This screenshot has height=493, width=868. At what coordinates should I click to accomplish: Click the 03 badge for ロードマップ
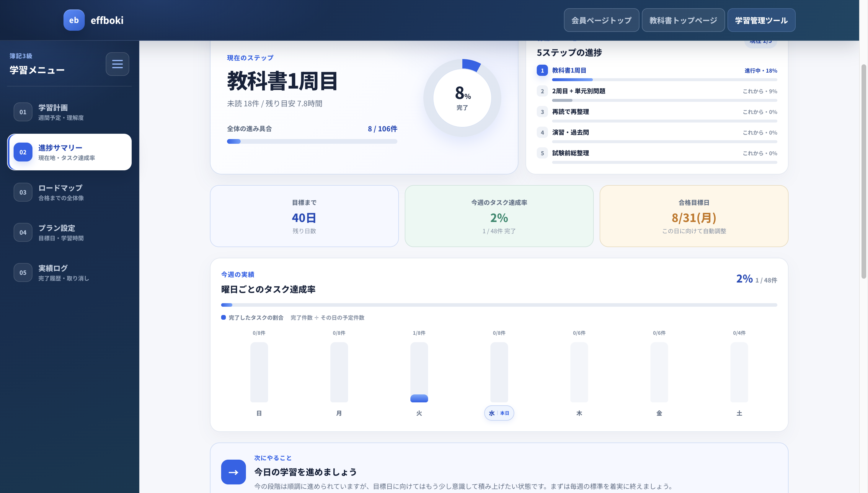click(x=23, y=192)
